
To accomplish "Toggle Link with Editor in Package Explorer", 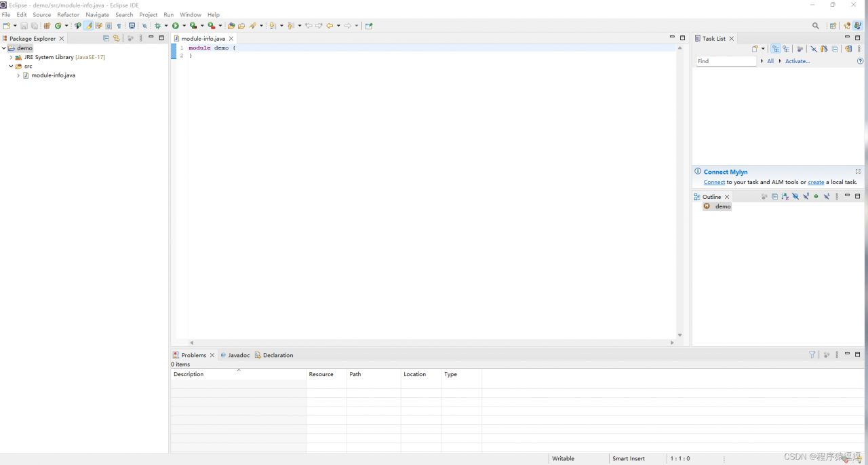I will (116, 38).
